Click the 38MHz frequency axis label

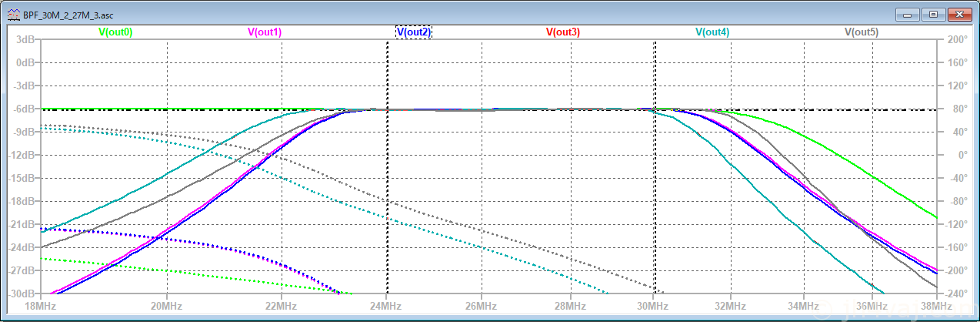coord(935,307)
